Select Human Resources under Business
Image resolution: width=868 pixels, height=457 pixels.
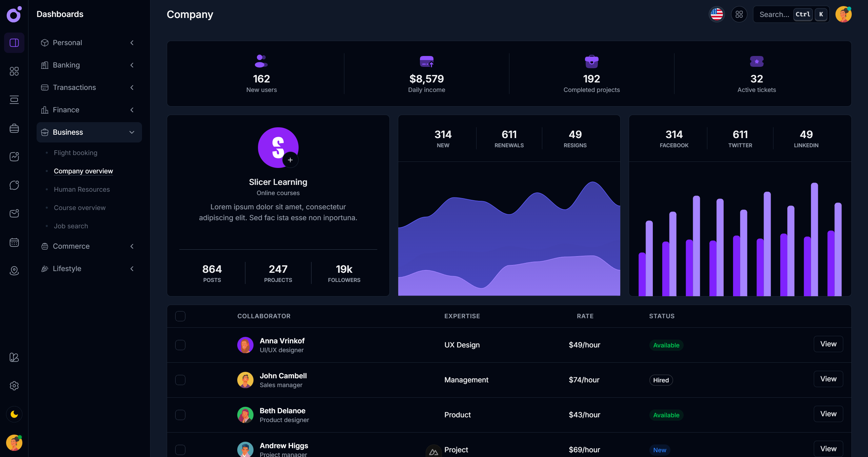tap(81, 189)
